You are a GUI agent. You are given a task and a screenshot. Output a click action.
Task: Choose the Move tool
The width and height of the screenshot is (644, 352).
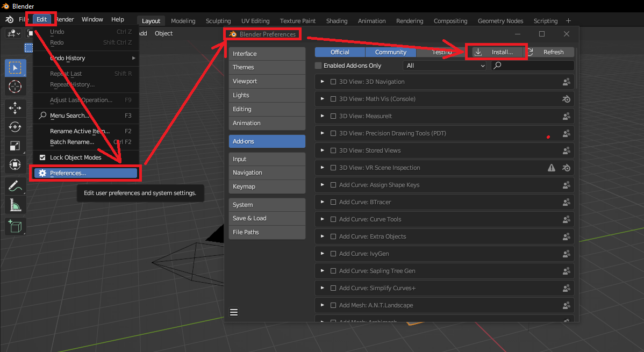click(x=15, y=107)
